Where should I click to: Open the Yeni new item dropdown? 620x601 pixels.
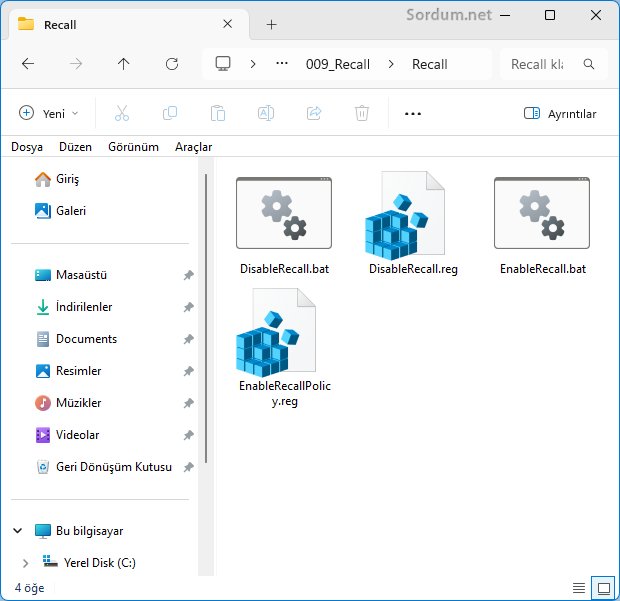(x=49, y=114)
